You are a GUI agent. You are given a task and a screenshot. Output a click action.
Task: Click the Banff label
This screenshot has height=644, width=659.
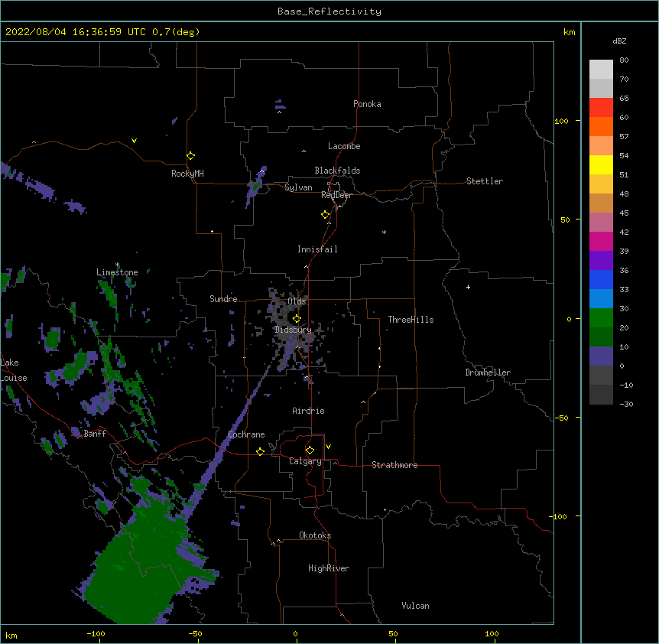click(x=95, y=434)
